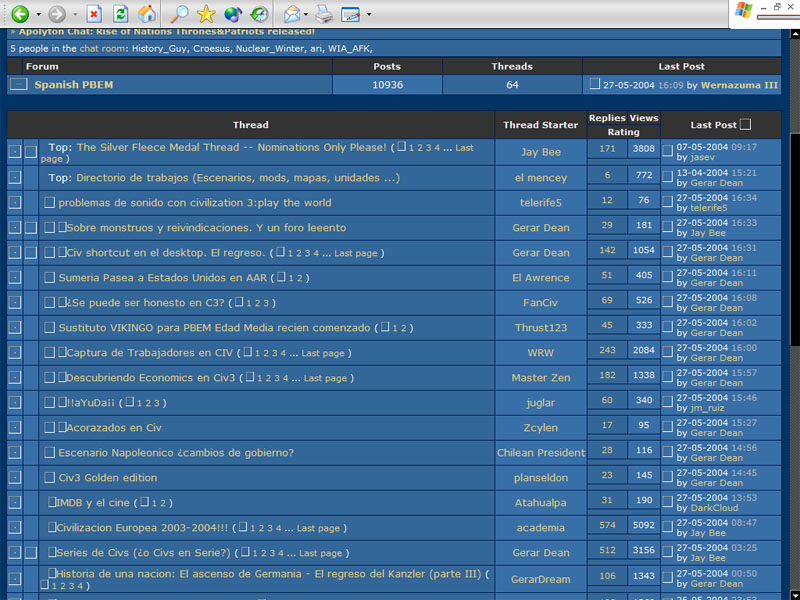Click the Mail envelope icon
Screen dimensions: 800x600
(292, 14)
